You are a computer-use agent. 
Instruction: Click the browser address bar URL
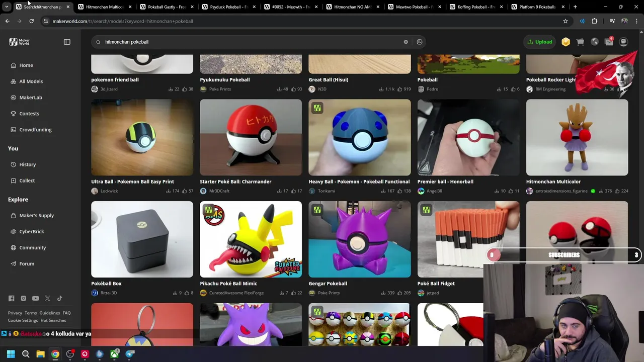point(123,21)
